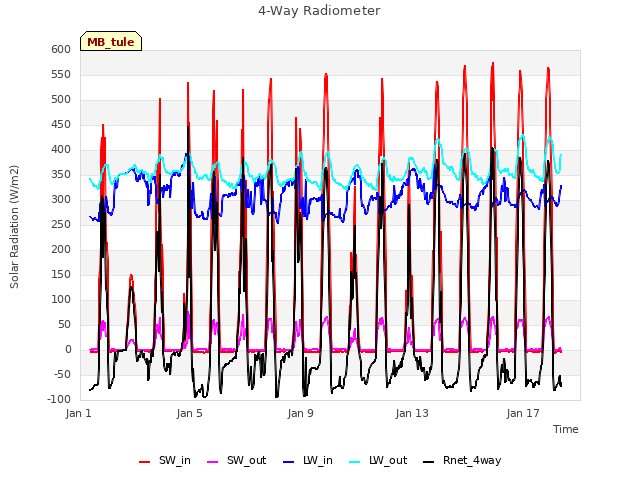The width and height of the screenshot is (640, 480).
Task: Click the Solar Radiation (W/m2) axis label
Action: tap(14, 227)
